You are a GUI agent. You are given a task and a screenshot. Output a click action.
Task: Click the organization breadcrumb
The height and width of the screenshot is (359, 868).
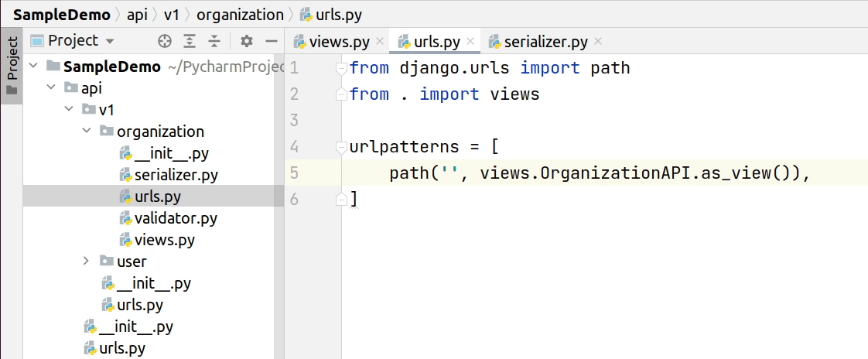pyautogui.click(x=240, y=14)
